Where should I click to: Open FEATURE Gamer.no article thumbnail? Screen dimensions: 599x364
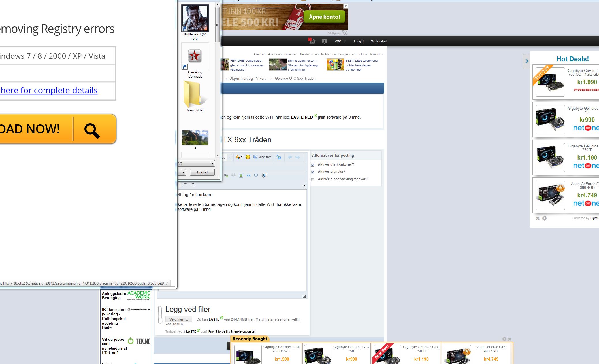point(225,65)
